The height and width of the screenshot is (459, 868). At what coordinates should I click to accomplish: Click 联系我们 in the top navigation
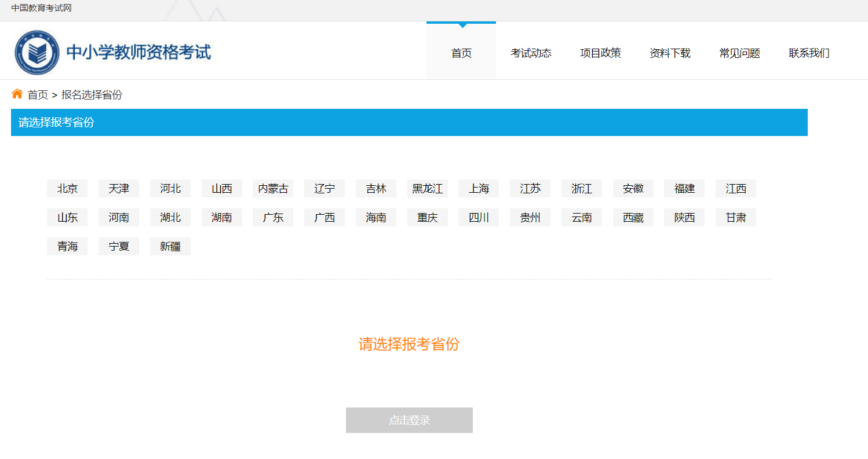point(809,53)
